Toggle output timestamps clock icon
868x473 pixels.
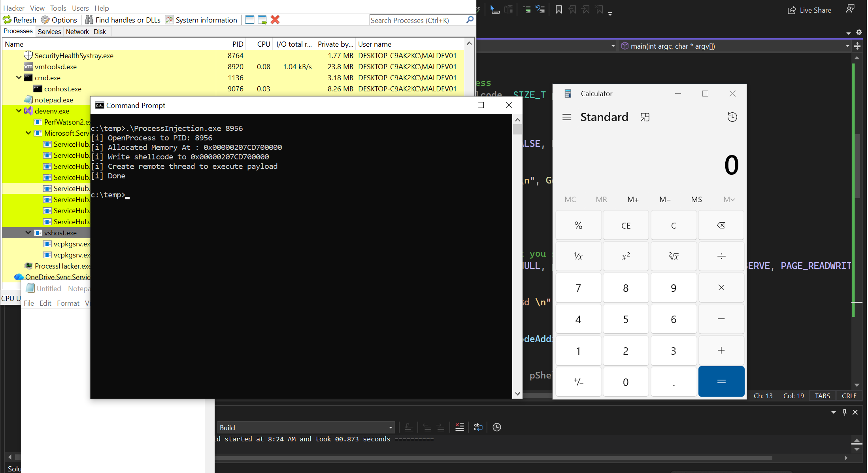point(497,427)
